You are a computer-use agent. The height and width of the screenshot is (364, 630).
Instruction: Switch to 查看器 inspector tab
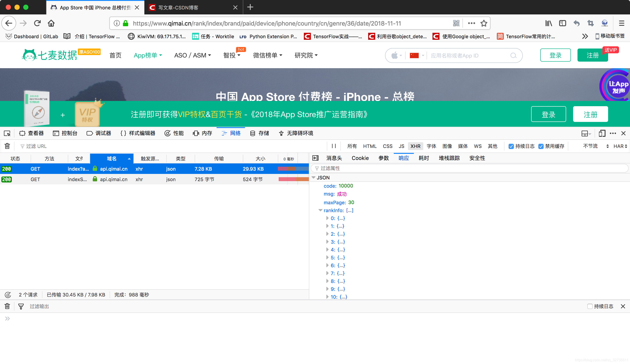(31, 133)
